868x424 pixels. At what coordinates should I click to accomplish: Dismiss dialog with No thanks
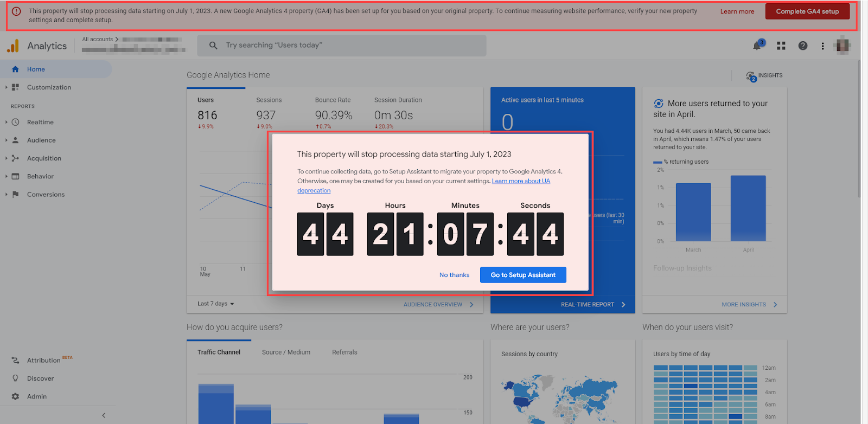[454, 275]
